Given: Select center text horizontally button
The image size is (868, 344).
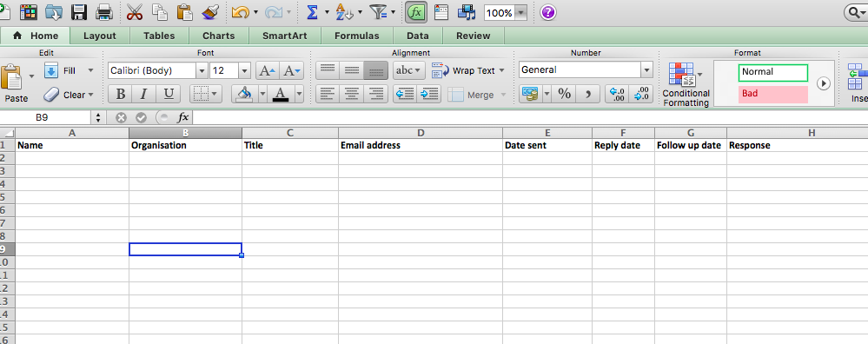Looking at the screenshot, I should pos(352,94).
